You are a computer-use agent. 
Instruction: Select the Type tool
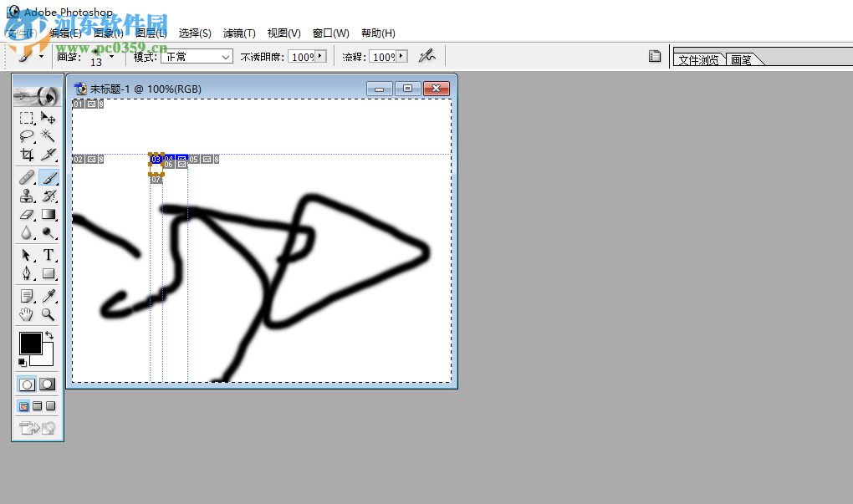coord(48,255)
